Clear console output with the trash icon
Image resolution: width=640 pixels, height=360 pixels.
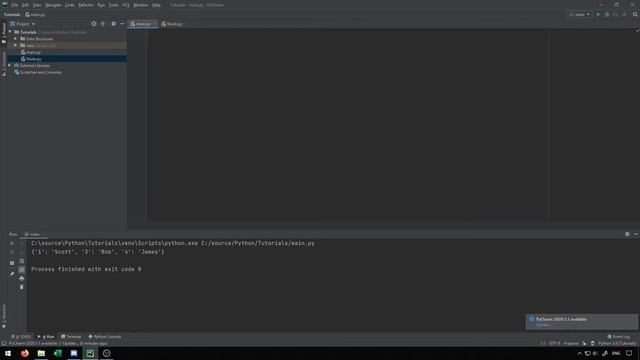22,287
